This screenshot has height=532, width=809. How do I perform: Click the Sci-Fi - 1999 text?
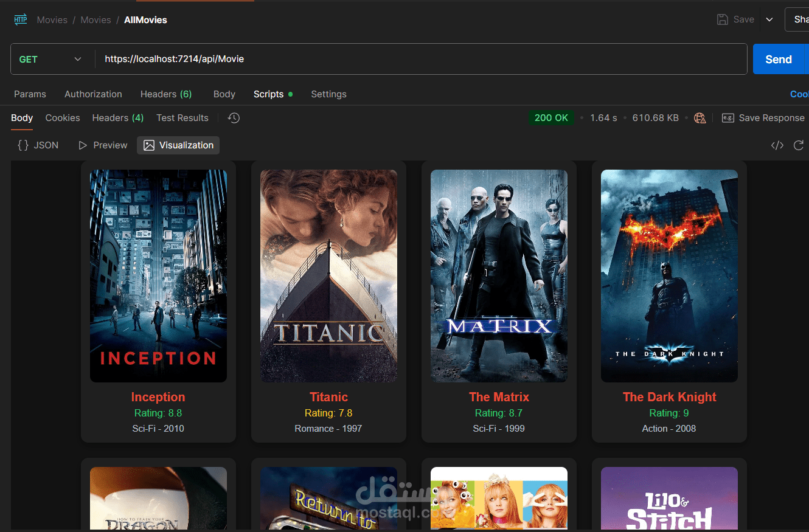499,429
